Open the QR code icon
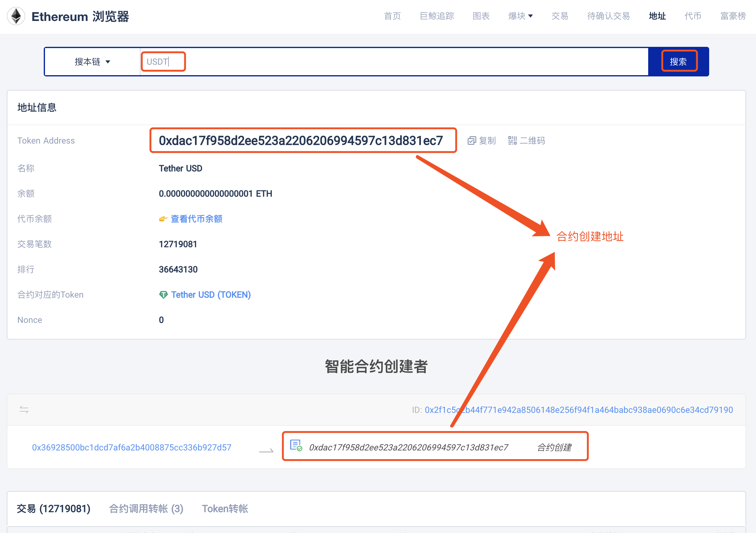The height and width of the screenshot is (533, 756). [512, 140]
